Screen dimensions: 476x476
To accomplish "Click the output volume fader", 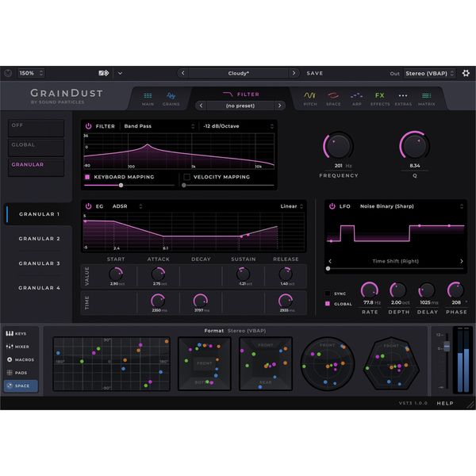I will tap(447, 346).
